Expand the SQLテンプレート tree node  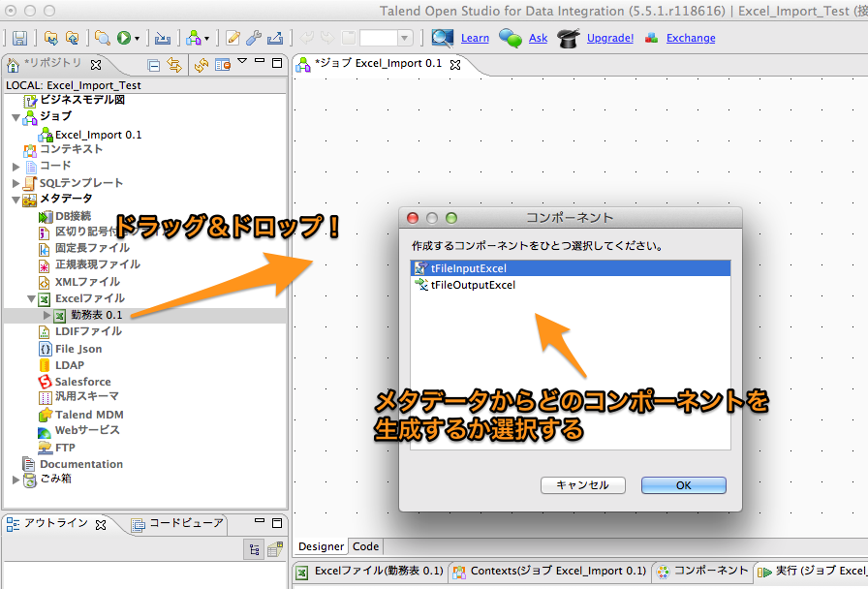pyautogui.click(x=16, y=183)
